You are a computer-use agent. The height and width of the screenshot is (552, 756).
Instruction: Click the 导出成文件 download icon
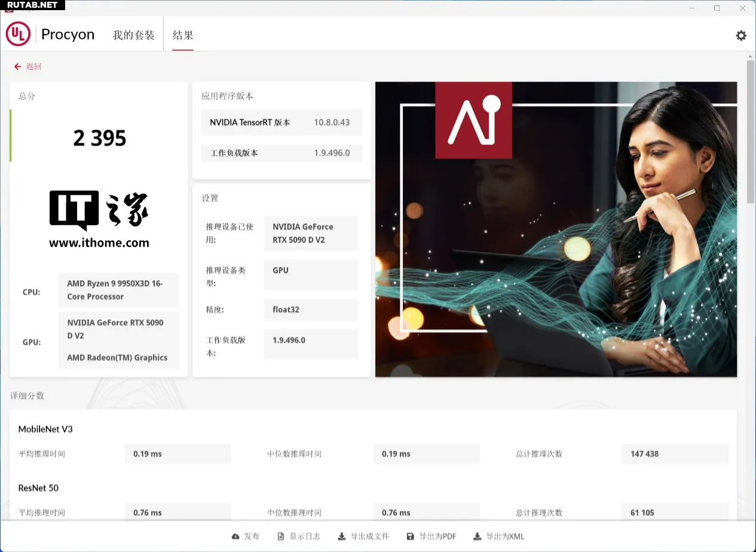(x=341, y=536)
